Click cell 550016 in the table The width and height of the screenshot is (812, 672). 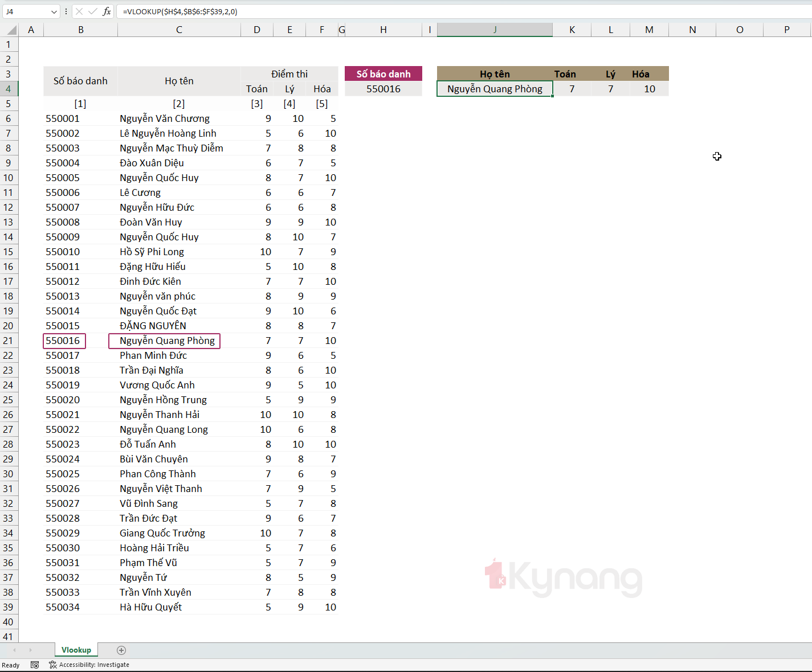(x=64, y=341)
